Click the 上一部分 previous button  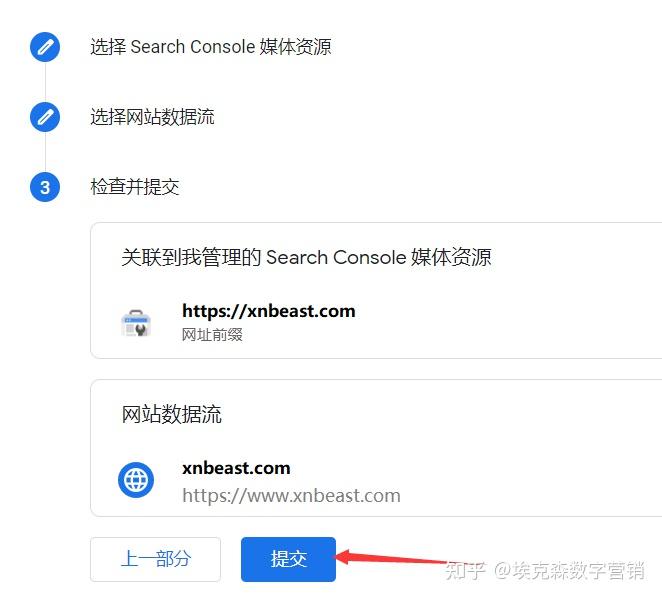155,559
